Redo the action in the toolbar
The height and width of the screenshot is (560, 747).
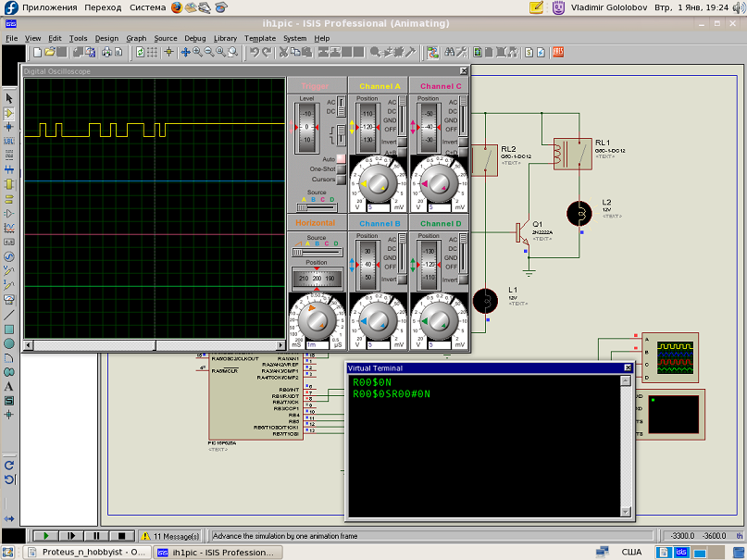click(267, 53)
